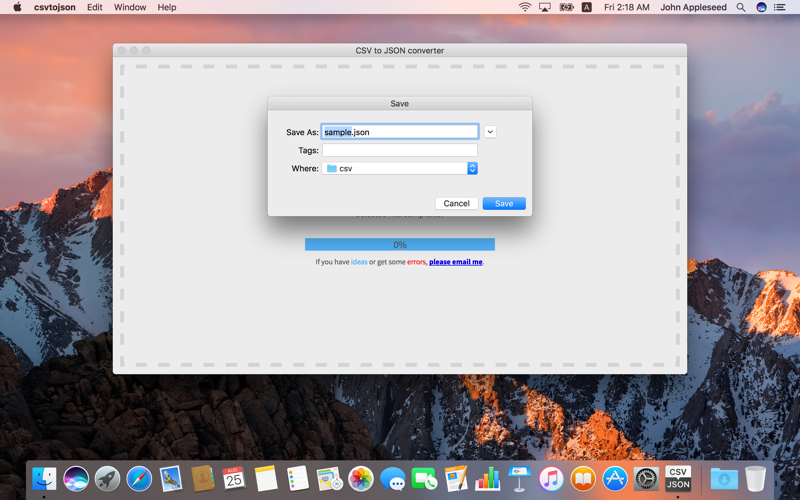Open the Where folder popup showing csv
Image resolution: width=800 pixels, height=500 pixels.
[399, 168]
